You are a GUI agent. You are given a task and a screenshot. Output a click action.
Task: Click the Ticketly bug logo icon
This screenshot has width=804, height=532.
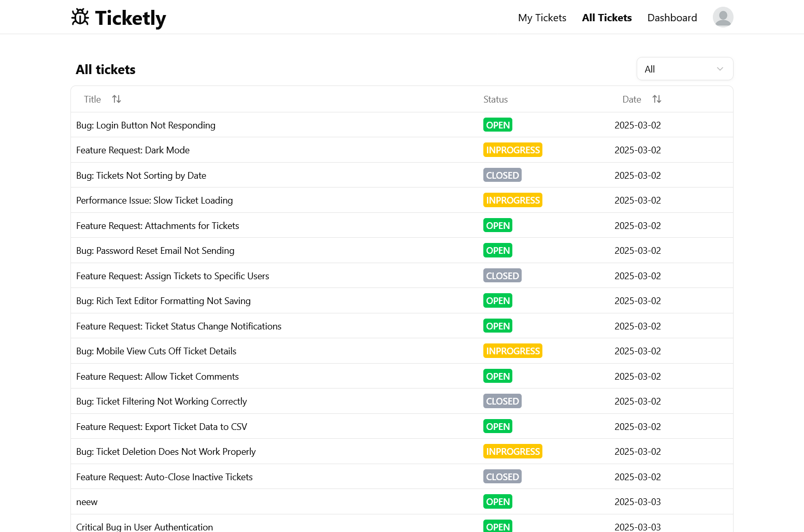pyautogui.click(x=80, y=17)
